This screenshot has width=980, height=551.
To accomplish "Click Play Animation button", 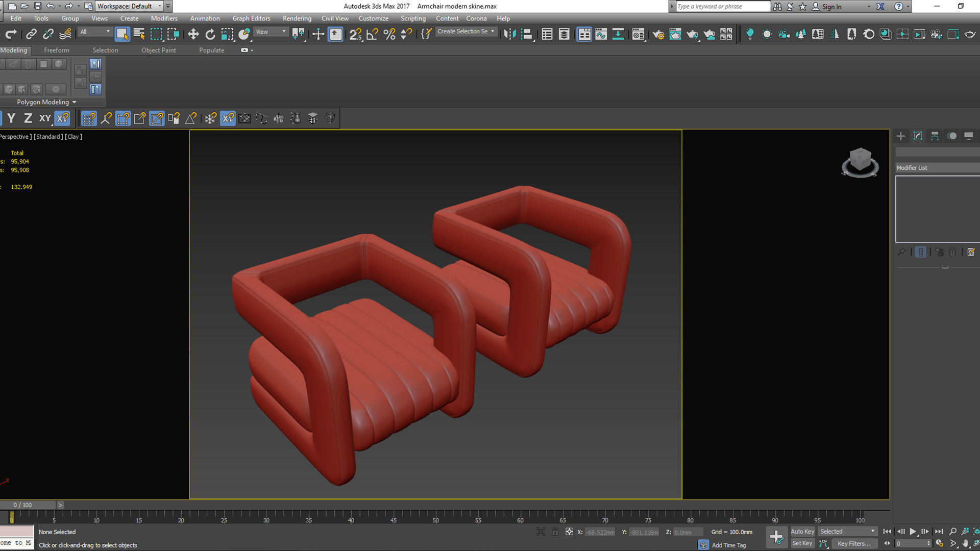I will (x=913, y=532).
